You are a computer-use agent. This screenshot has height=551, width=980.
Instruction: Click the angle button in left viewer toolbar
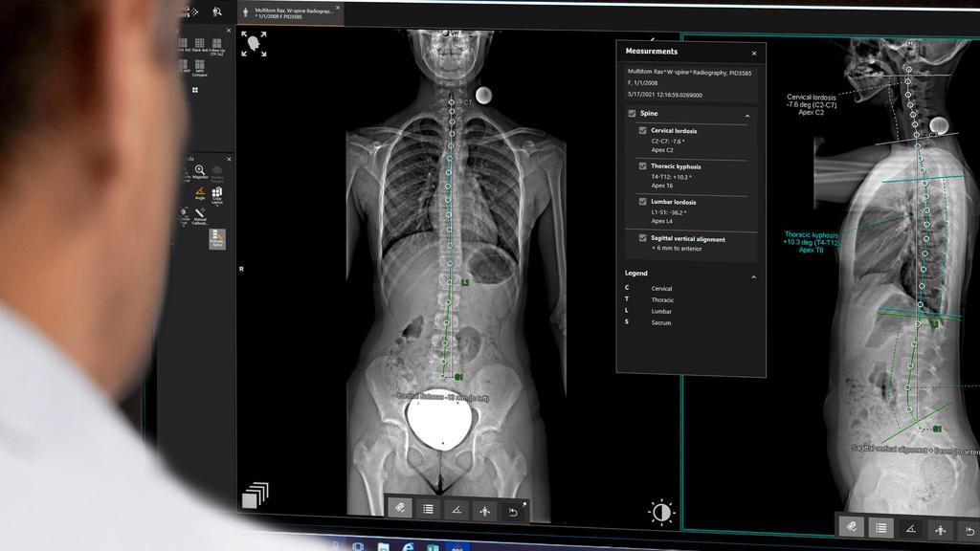(457, 511)
